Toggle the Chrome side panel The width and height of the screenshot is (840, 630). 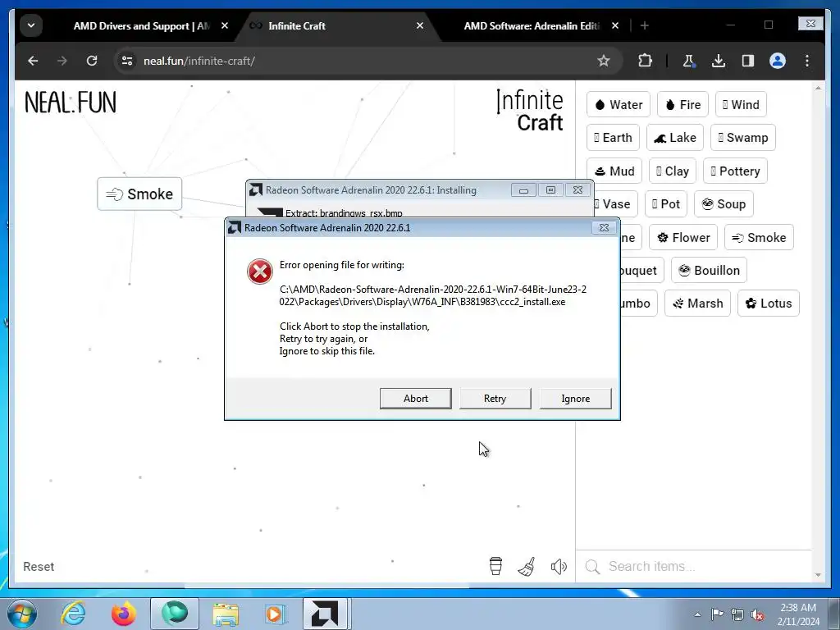[748, 61]
